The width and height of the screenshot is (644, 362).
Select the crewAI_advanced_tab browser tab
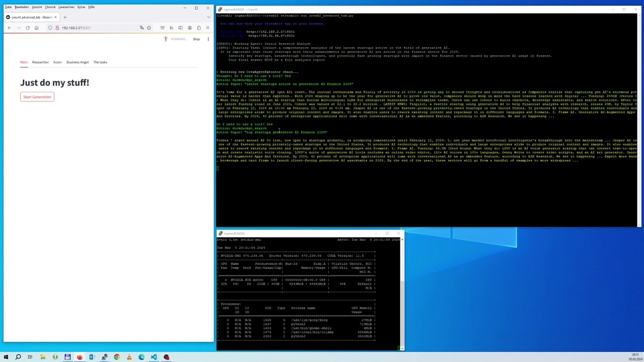31,17
